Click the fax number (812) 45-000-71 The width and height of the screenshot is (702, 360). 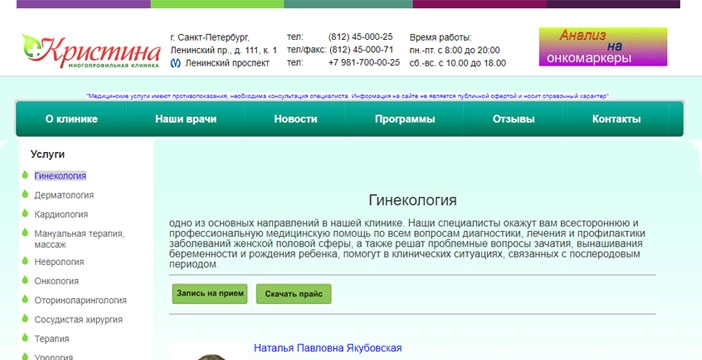click(x=361, y=50)
